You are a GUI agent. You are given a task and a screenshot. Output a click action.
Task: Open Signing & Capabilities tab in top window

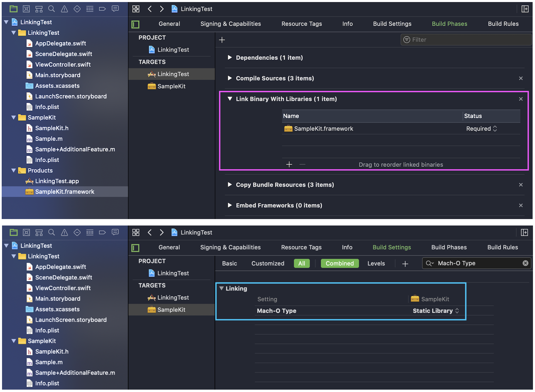[x=231, y=24]
